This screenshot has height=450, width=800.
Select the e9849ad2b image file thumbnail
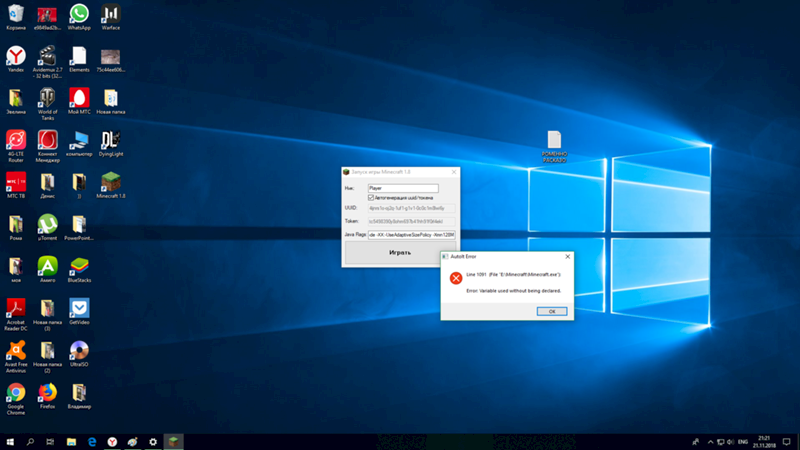pyautogui.click(x=47, y=17)
